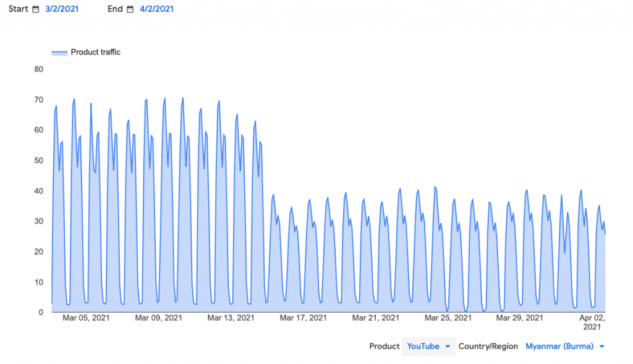The width and height of the screenshot is (633, 364).
Task: Click the Apr 02, 2021 axis label
Action: (x=592, y=323)
